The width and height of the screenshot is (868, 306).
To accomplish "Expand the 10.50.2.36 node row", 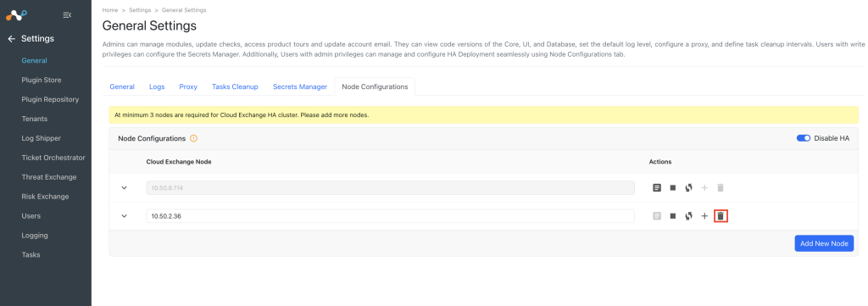I will 124,216.
